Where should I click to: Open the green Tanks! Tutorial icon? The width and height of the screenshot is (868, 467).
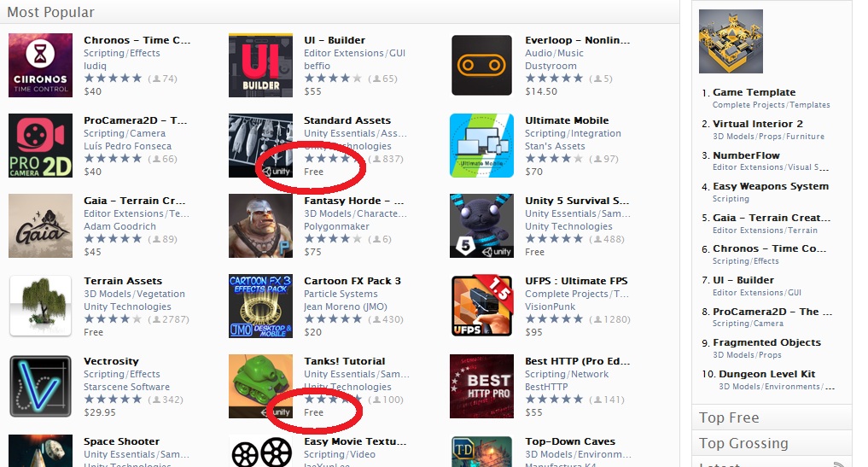pyautogui.click(x=260, y=386)
